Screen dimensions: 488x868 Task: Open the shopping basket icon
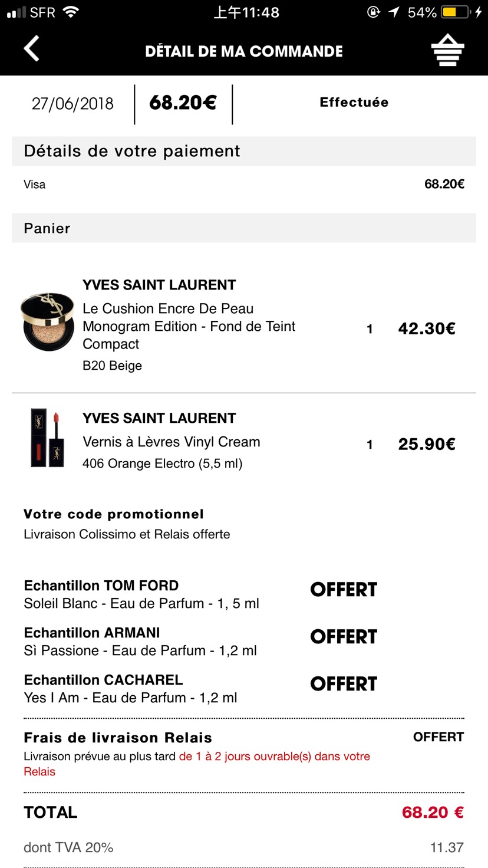point(448,50)
